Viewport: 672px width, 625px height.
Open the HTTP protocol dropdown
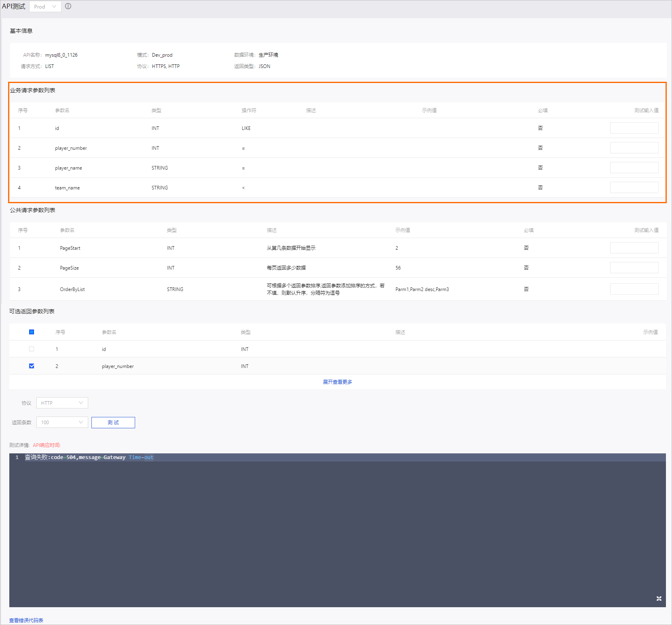[62, 403]
